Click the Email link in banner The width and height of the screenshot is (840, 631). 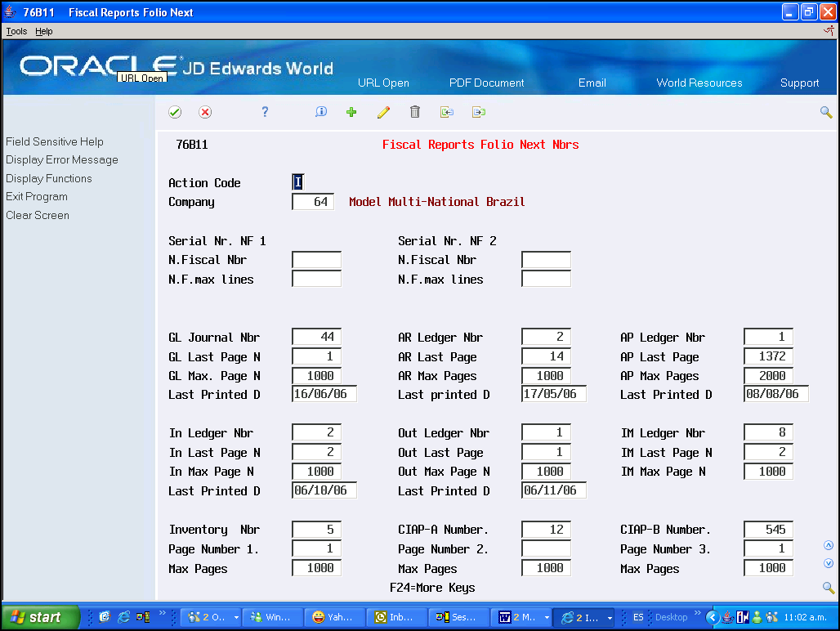[592, 83]
